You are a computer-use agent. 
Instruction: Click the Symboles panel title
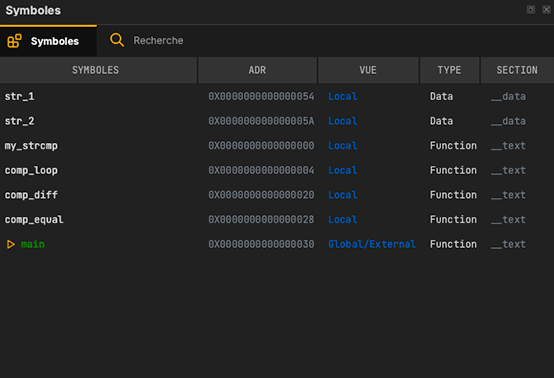[x=33, y=11]
